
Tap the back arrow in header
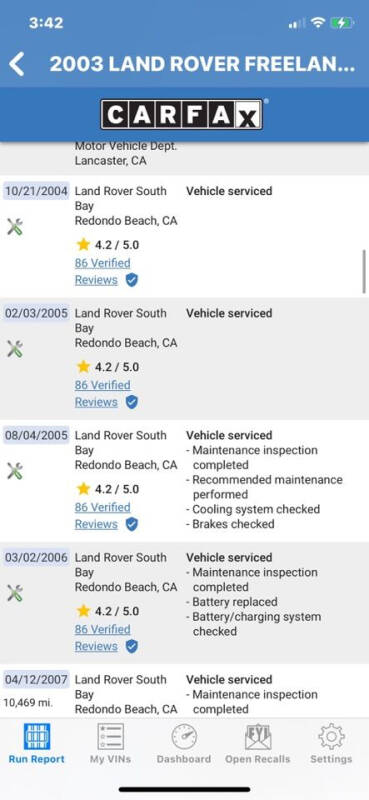click(17, 64)
